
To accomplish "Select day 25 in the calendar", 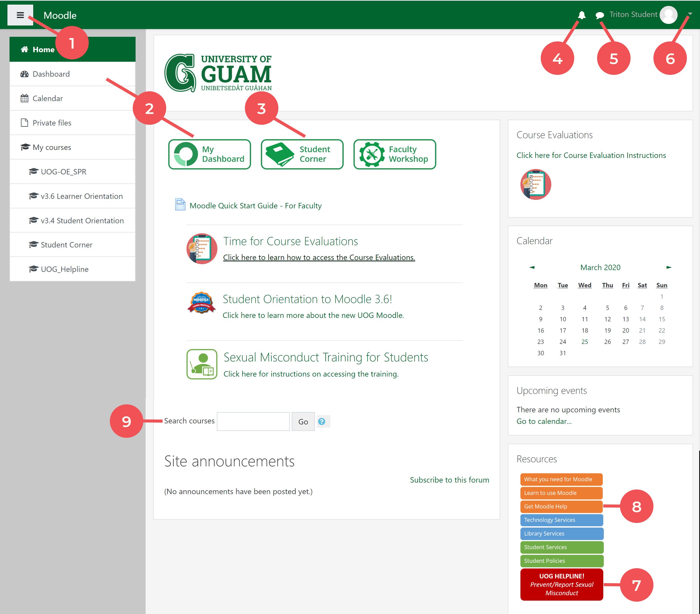I will 584,342.
